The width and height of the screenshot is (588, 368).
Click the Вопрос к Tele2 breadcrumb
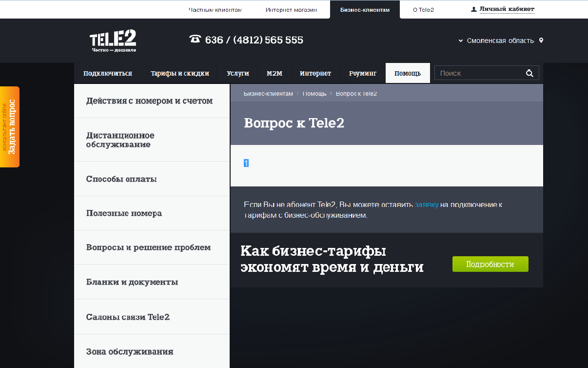click(356, 93)
